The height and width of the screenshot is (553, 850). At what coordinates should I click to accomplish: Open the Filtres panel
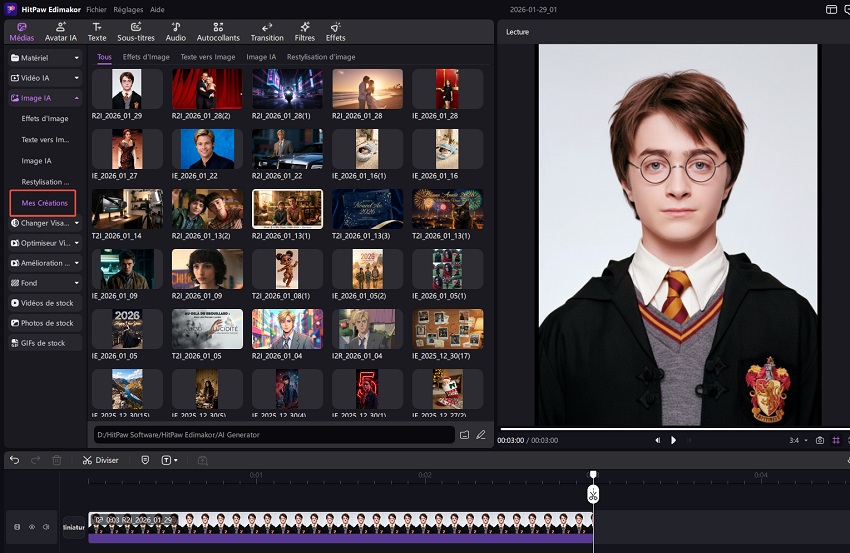(x=305, y=32)
